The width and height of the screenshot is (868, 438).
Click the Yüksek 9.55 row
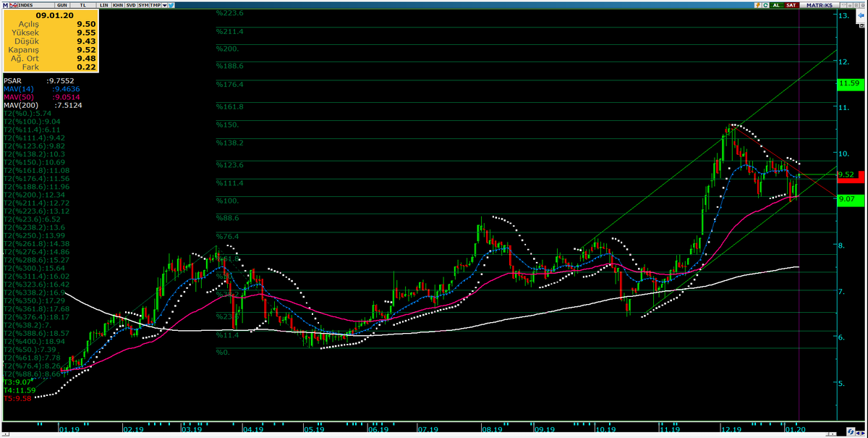(x=51, y=33)
